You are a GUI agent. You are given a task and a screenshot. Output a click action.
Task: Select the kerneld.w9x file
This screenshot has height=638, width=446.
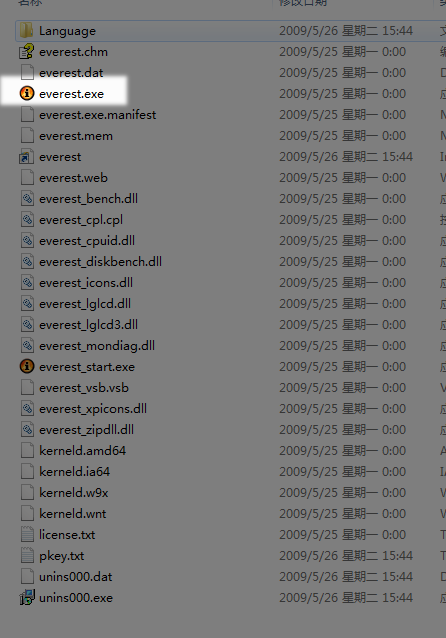click(x=73, y=492)
